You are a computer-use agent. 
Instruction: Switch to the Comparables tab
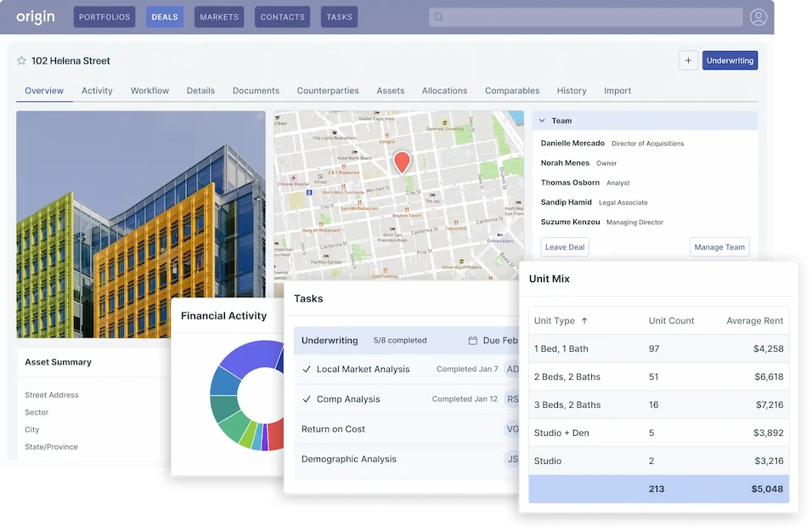coord(512,90)
